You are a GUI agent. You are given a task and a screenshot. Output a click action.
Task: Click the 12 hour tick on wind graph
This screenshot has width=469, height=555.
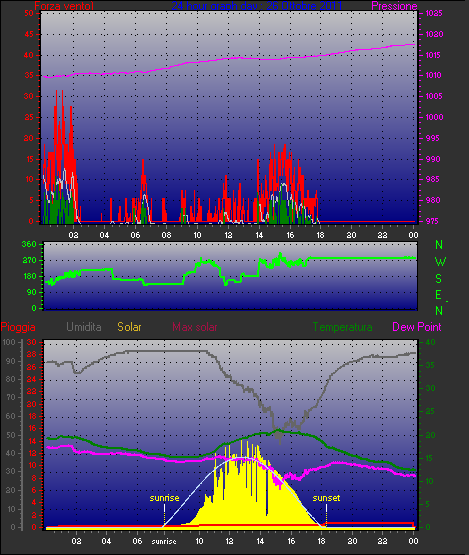pos(228,235)
